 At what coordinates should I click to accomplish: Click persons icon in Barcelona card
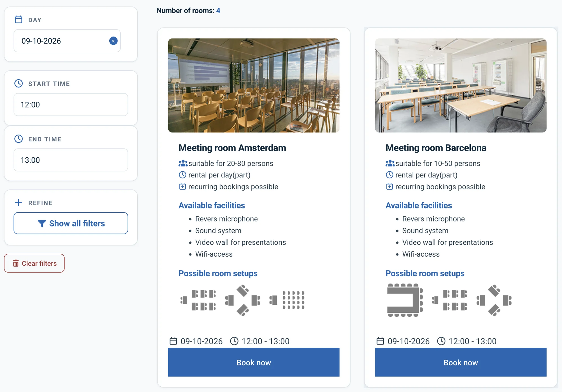click(390, 163)
